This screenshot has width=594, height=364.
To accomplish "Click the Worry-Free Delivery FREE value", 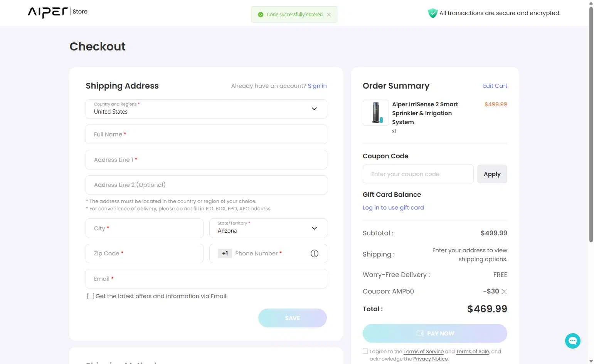I will (x=500, y=275).
